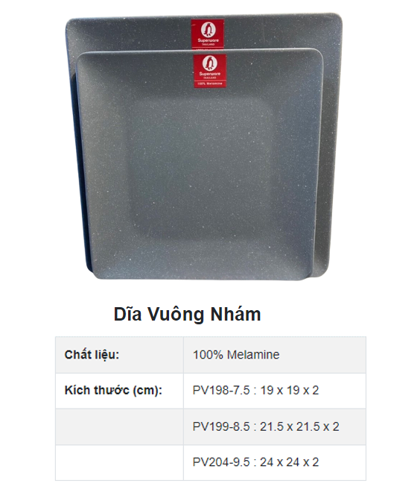Click the 100% Melamine table value
This screenshot has width=420, height=504.
point(236,355)
